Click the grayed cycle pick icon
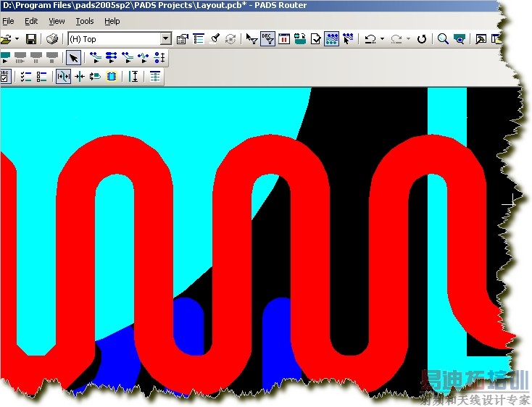 pos(230,39)
